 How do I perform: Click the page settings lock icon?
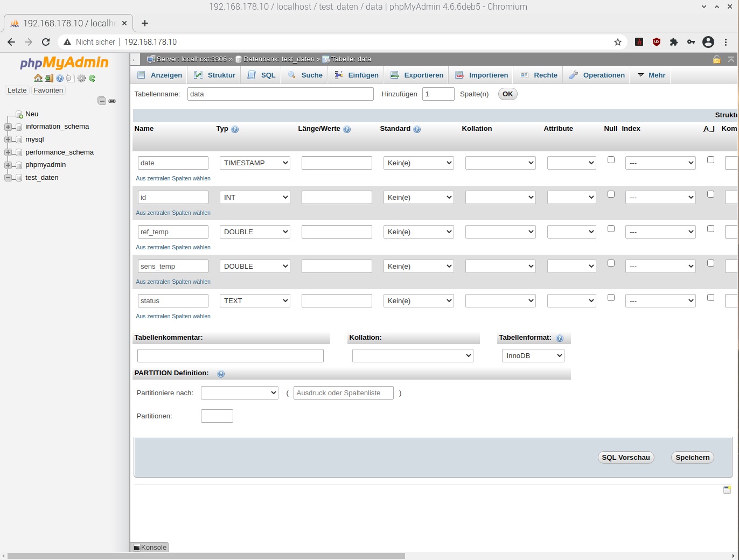point(716,59)
